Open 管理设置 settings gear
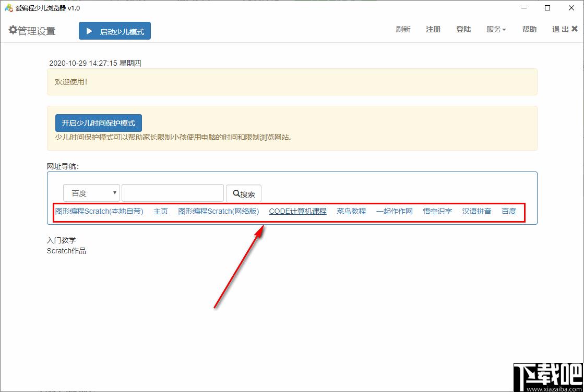The height and width of the screenshot is (392, 584). 32,31
